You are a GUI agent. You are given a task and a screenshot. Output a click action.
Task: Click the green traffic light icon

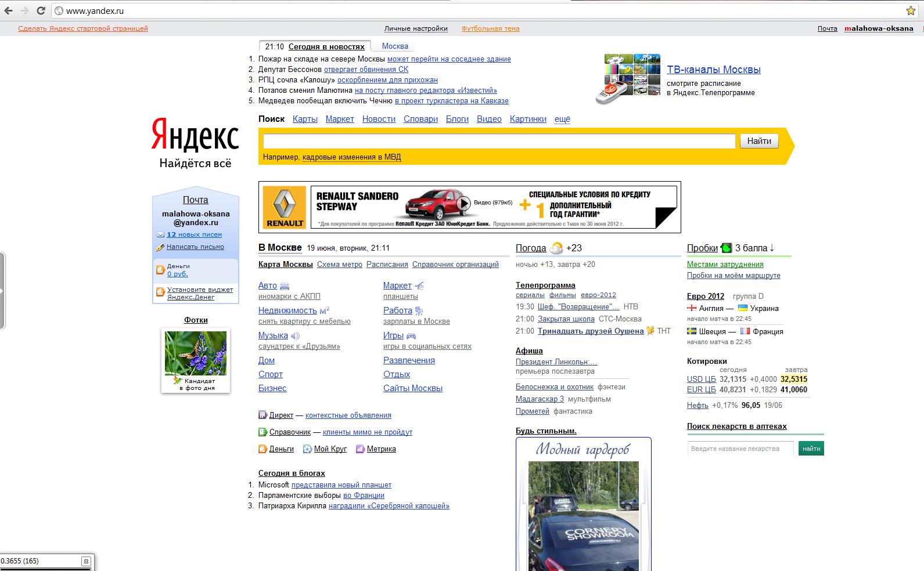click(727, 248)
